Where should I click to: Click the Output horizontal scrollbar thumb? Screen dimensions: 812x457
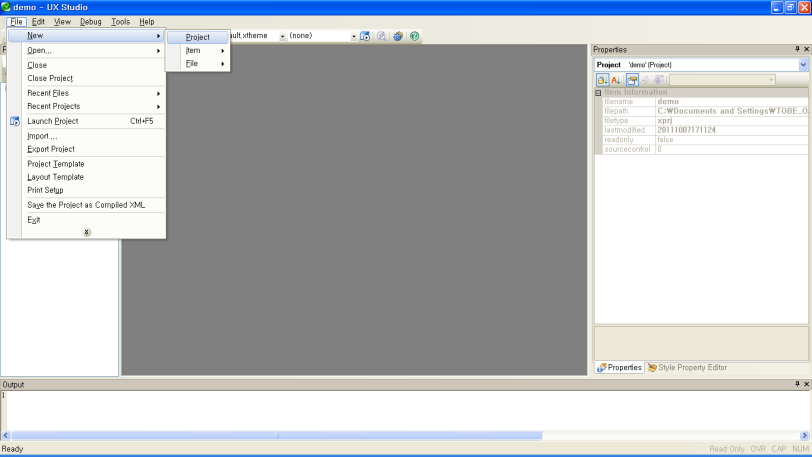pyautogui.click(x=277, y=435)
